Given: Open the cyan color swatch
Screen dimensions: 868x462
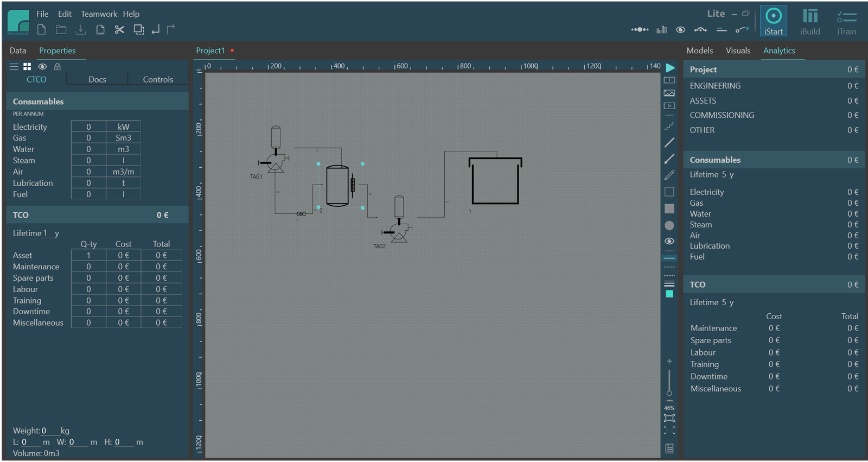Looking at the screenshot, I should pos(669,294).
